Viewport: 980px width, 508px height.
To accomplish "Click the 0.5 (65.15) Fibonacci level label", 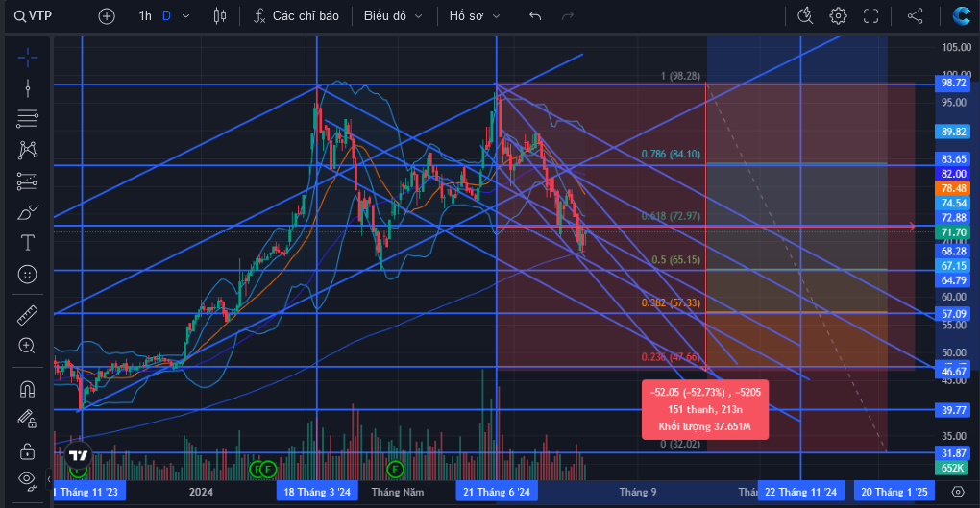I will [675, 259].
